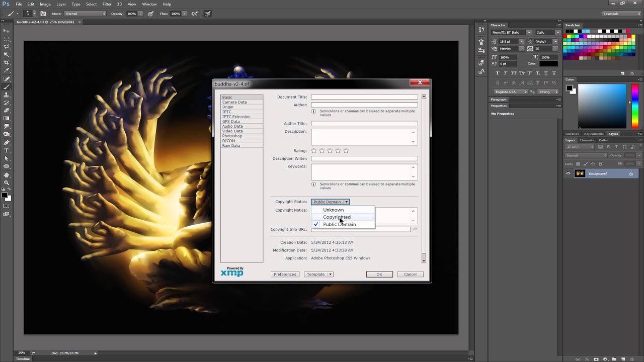This screenshot has height=362, width=644.
Task: Open brush Mode dropdown
Action: (85, 14)
